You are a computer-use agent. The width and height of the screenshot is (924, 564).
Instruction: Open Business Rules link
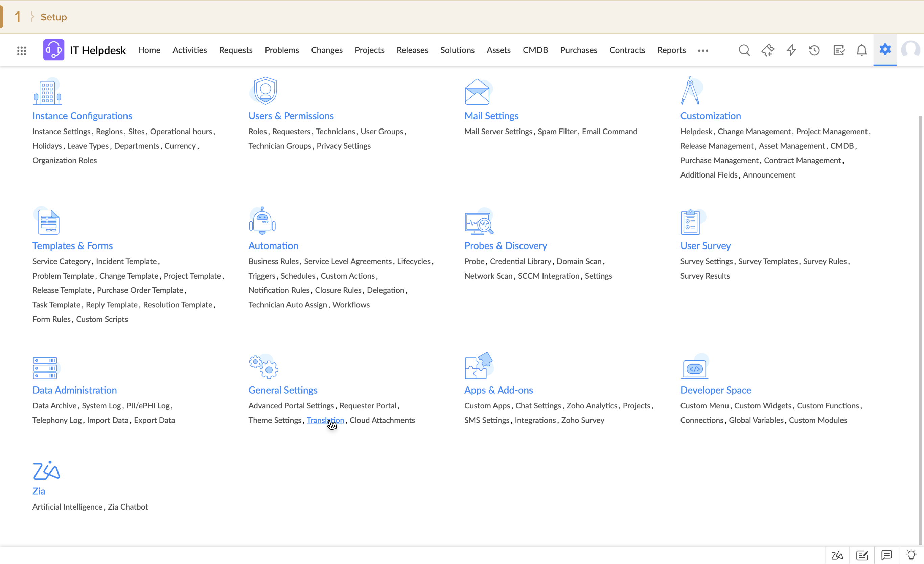tap(273, 261)
